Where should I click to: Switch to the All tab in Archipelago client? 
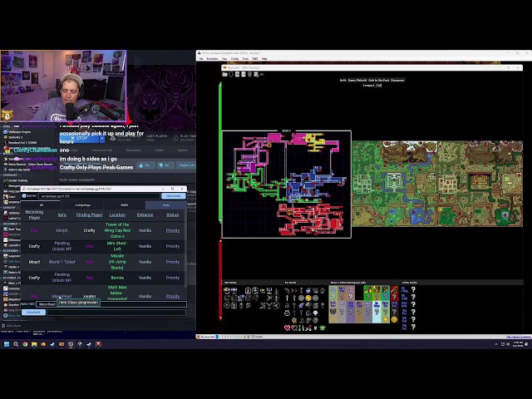point(42,205)
